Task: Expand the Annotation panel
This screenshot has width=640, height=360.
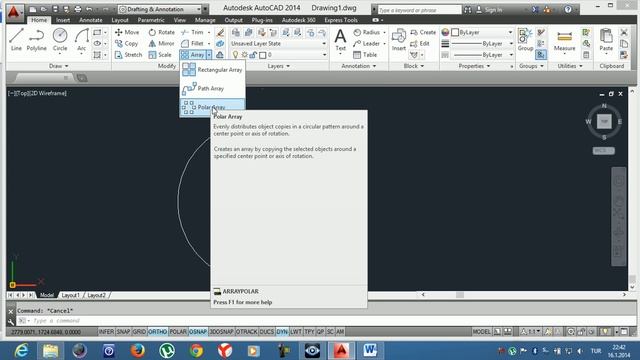Action: pyautogui.click(x=358, y=66)
